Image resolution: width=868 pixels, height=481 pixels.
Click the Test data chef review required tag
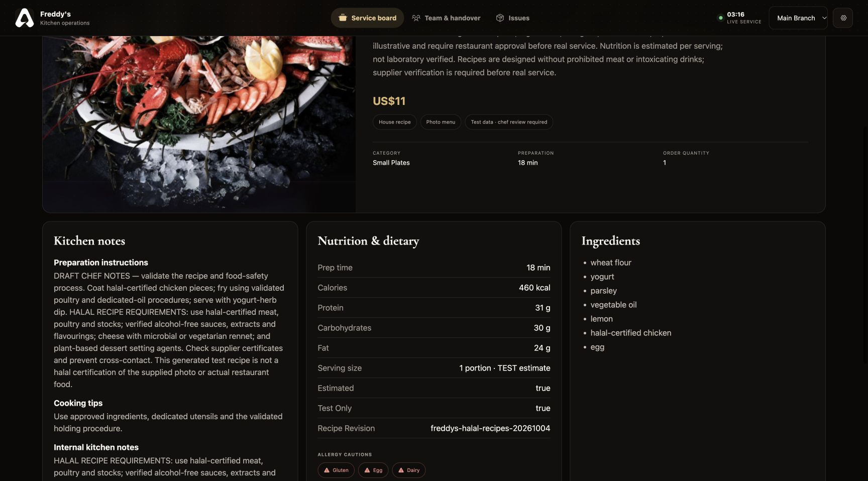point(509,122)
